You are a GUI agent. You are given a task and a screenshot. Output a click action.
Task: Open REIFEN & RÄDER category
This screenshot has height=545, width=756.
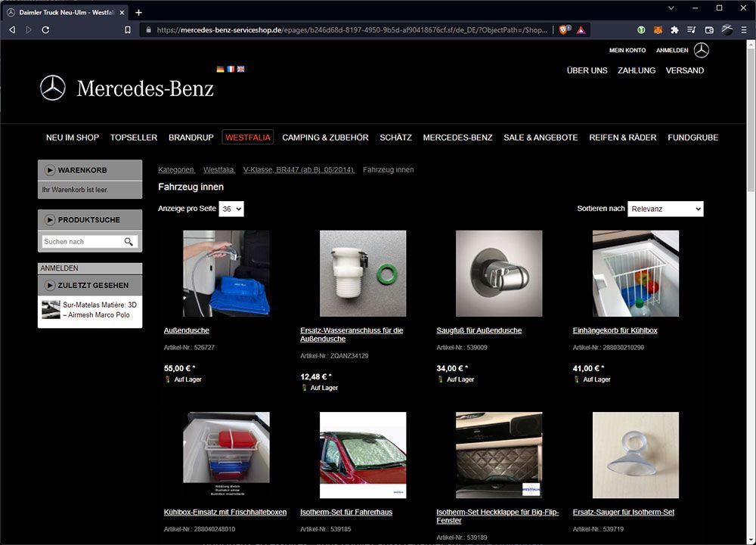pos(622,138)
